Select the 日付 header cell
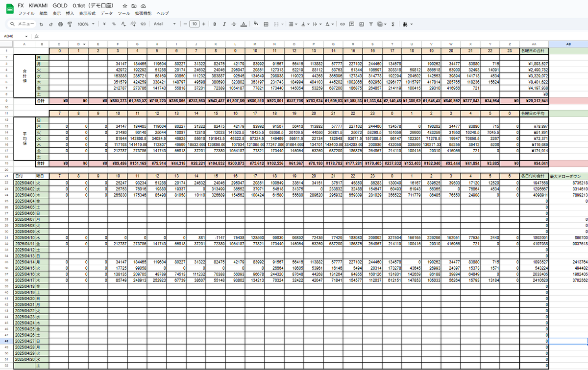 click(24, 175)
